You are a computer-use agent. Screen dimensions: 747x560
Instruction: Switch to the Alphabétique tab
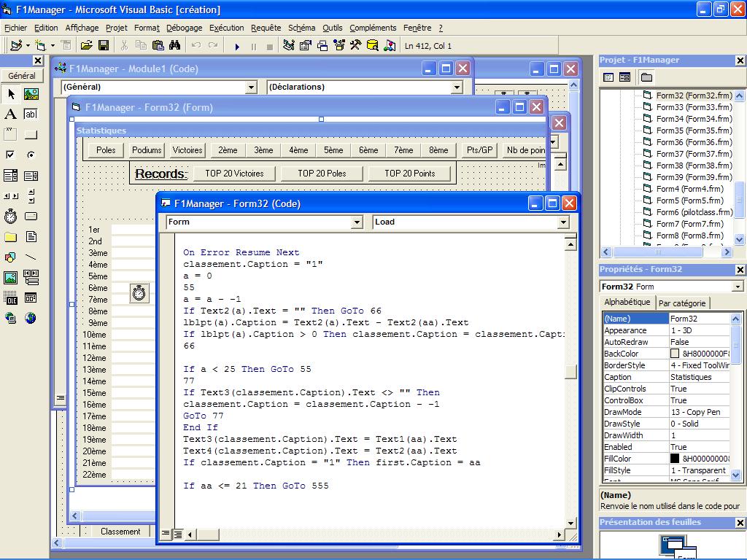[x=627, y=302]
